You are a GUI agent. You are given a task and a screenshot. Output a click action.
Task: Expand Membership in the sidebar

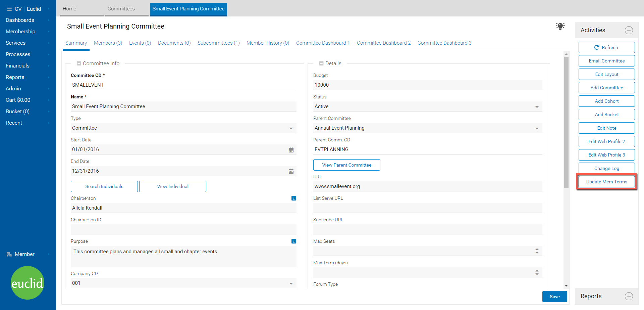point(28,32)
